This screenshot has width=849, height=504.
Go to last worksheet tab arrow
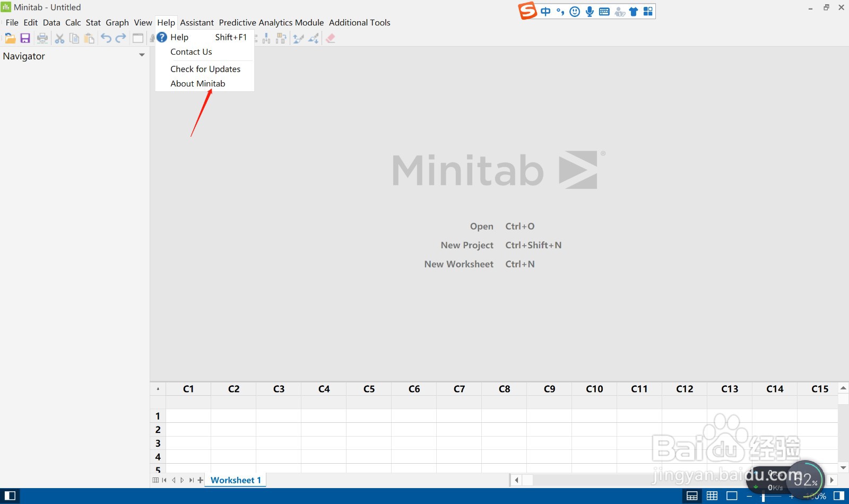click(191, 480)
